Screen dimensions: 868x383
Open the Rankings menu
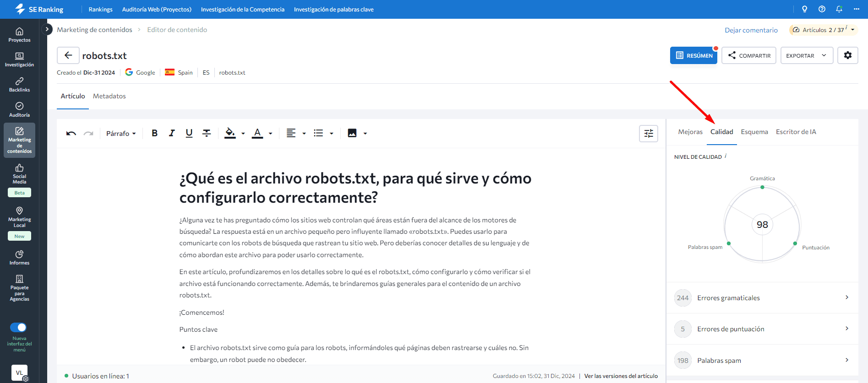tap(100, 9)
